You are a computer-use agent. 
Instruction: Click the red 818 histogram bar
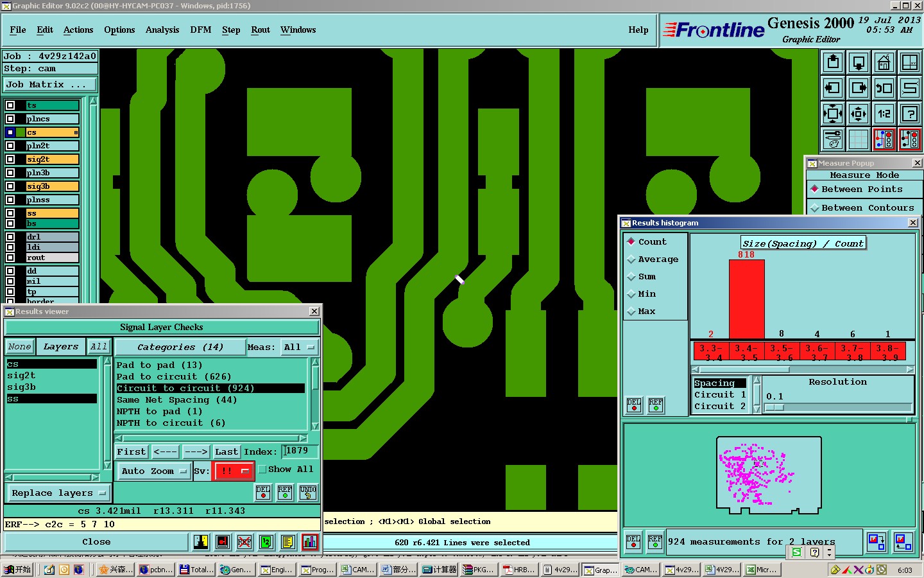pyautogui.click(x=746, y=299)
